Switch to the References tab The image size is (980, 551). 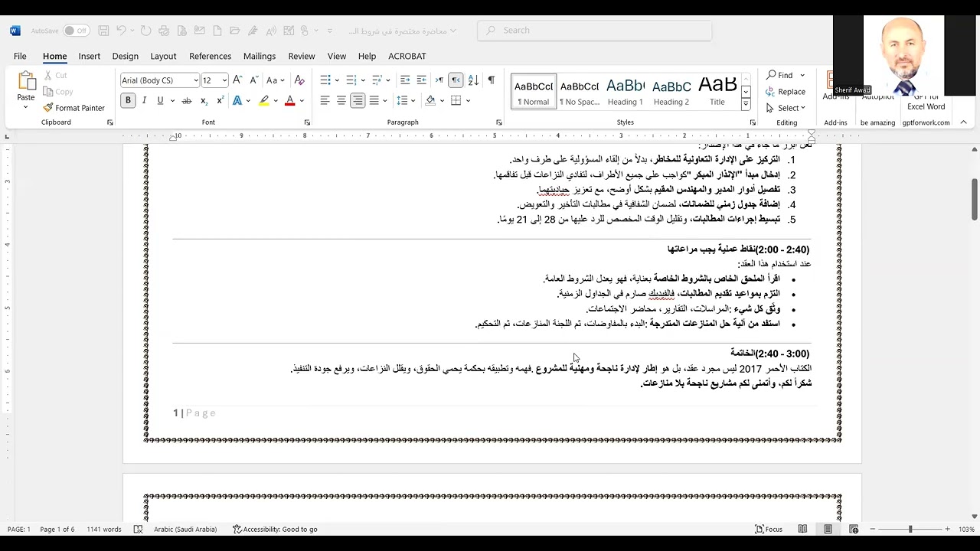(x=210, y=56)
